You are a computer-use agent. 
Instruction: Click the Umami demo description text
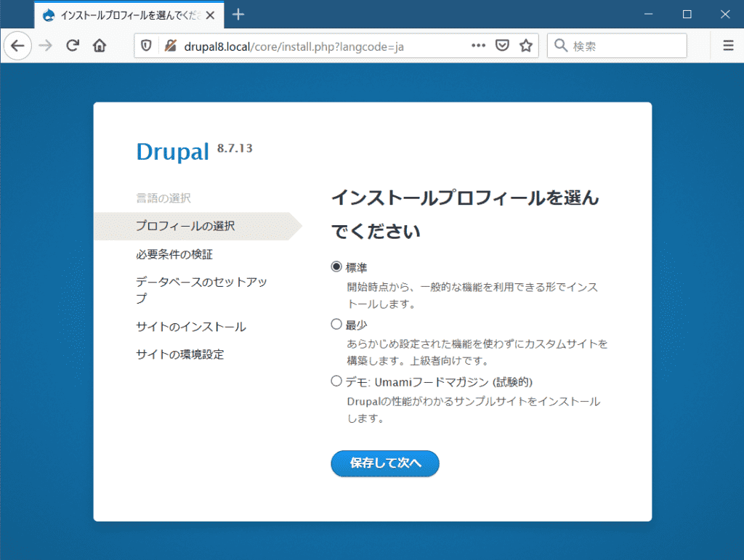click(x=474, y=410)
